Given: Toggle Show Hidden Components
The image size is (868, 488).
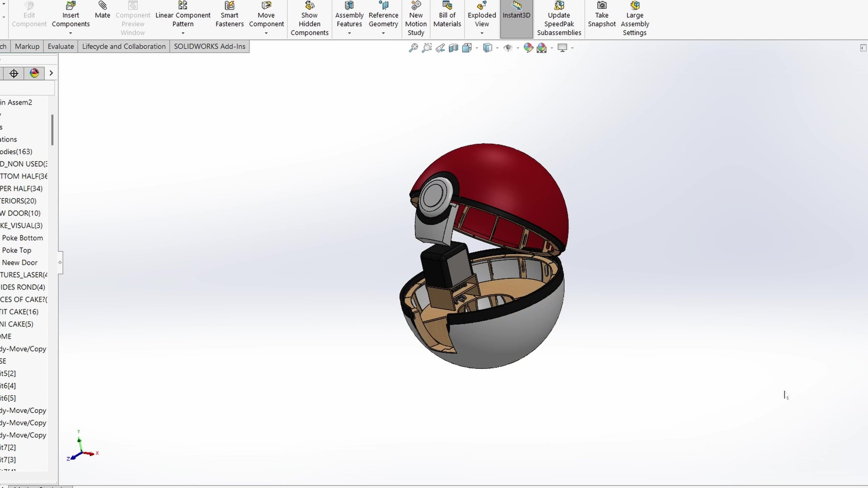Looking at the screenshot, I should pos(309,19).
